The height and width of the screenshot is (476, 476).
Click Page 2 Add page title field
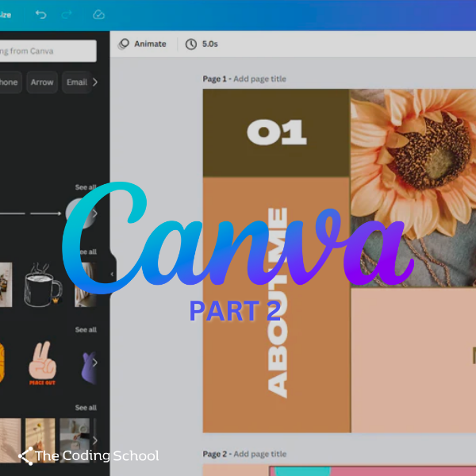coord(259,454)
